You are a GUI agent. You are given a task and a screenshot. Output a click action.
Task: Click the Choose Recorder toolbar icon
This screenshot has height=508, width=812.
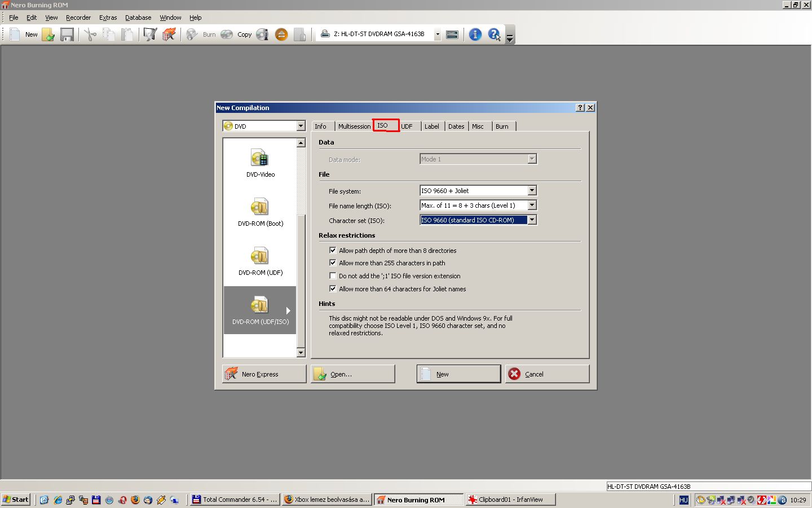point(452,34)
